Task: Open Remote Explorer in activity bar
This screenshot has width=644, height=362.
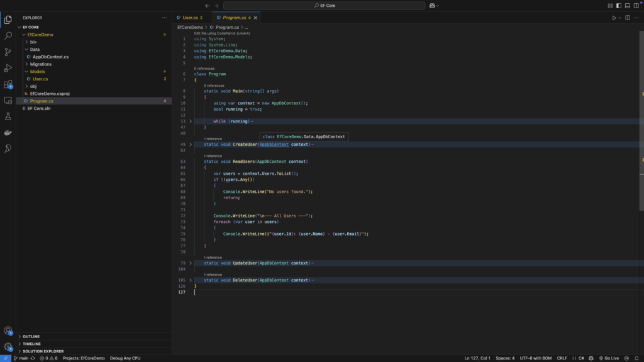Action: point(8,100)
